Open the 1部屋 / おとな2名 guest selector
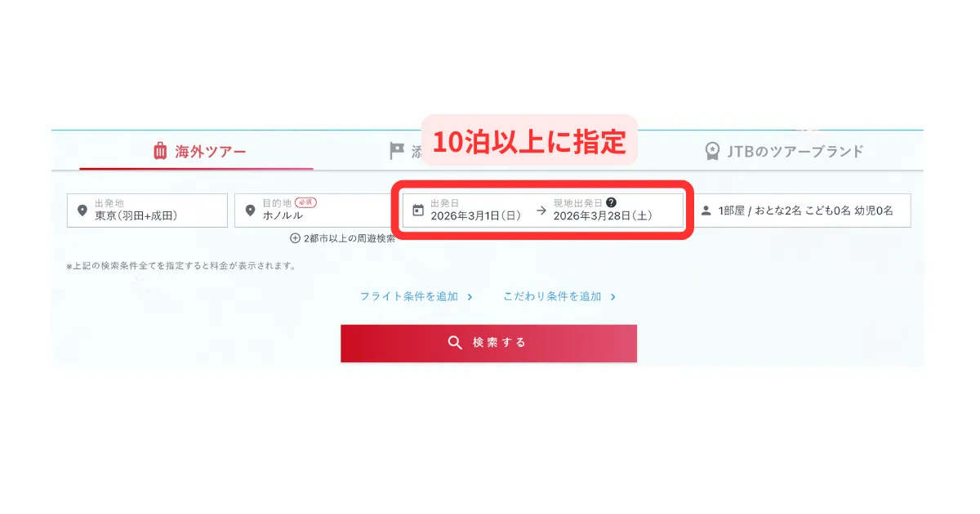 [x=802, y=210]
